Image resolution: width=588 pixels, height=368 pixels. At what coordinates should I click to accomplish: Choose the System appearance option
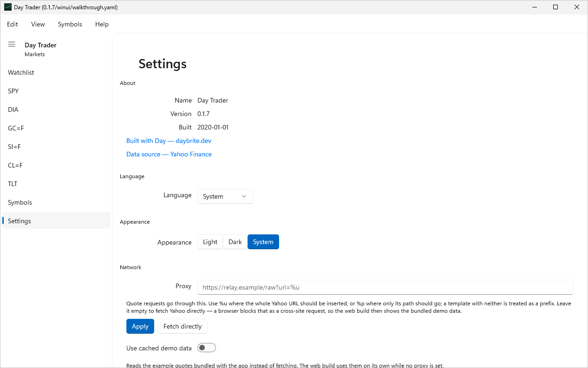click(263, 242)
